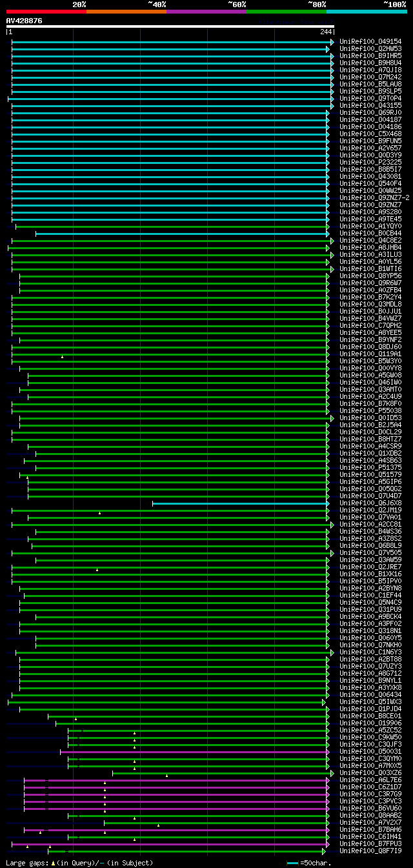Select the UniRef100_O19906 label
The height and width of the screenshot is (868, 413).
coord(370,723)
